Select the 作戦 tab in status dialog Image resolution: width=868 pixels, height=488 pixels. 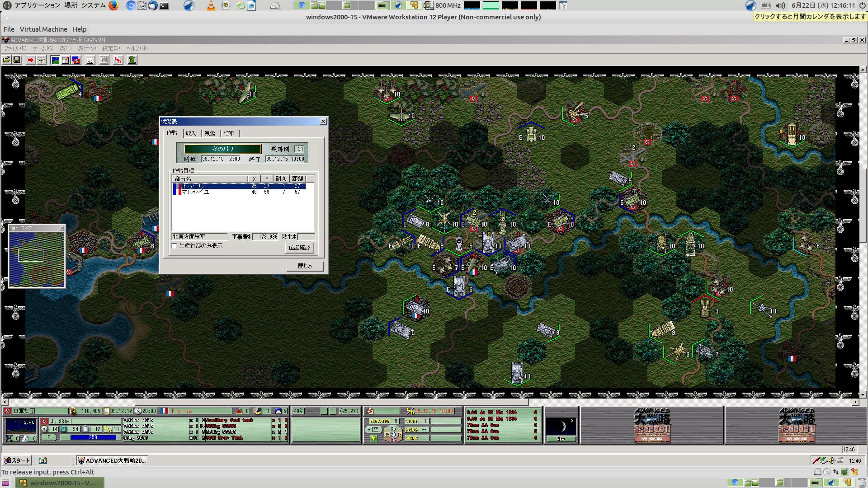click(172, 133)
